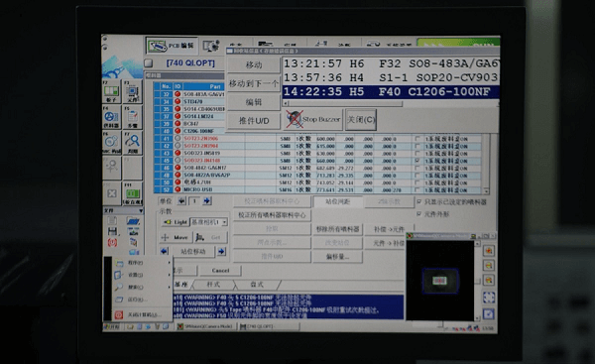
Task: Select feeder row 39 BC847
Action: [189, 123]
